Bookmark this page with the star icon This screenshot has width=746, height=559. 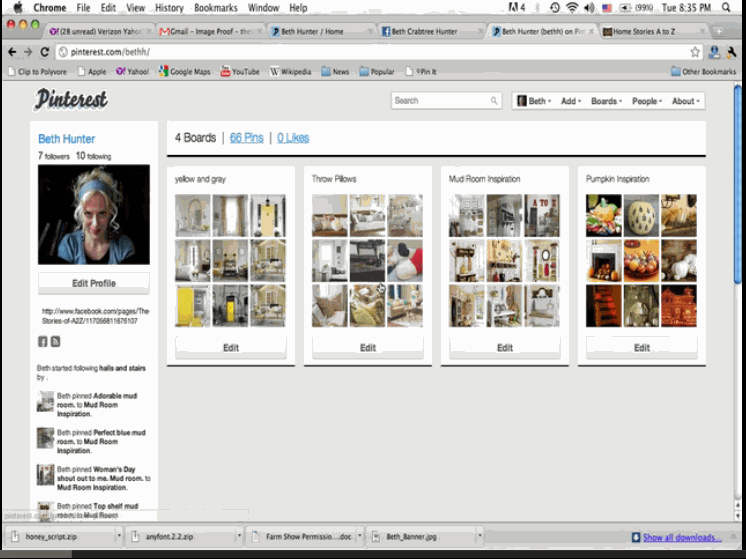[695, 52]
